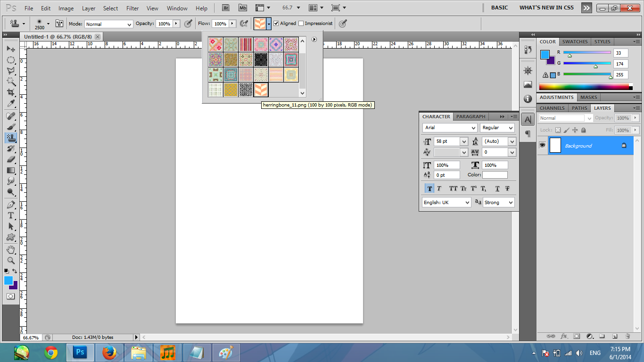Image resolution: width=644 pixels, height=362 pixels.
Task: Select the Horizontal Type tool
Action: (x=10, y=215)
